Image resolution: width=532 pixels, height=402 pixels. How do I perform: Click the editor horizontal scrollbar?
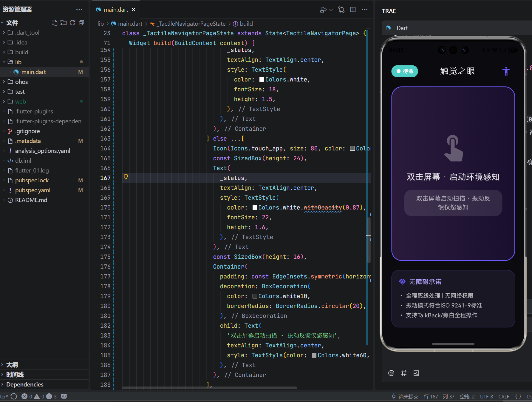pyautogui.click(x=210, y=388)
